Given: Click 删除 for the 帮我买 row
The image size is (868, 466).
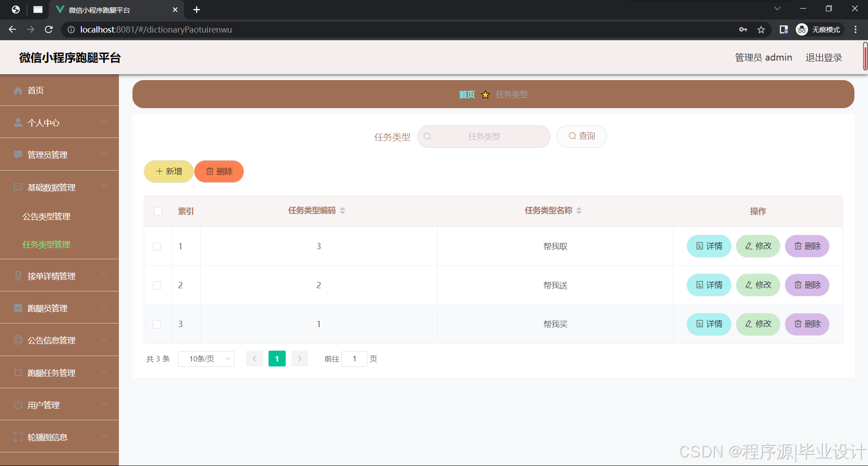Looking at the screenshot, I should (807, 324).
